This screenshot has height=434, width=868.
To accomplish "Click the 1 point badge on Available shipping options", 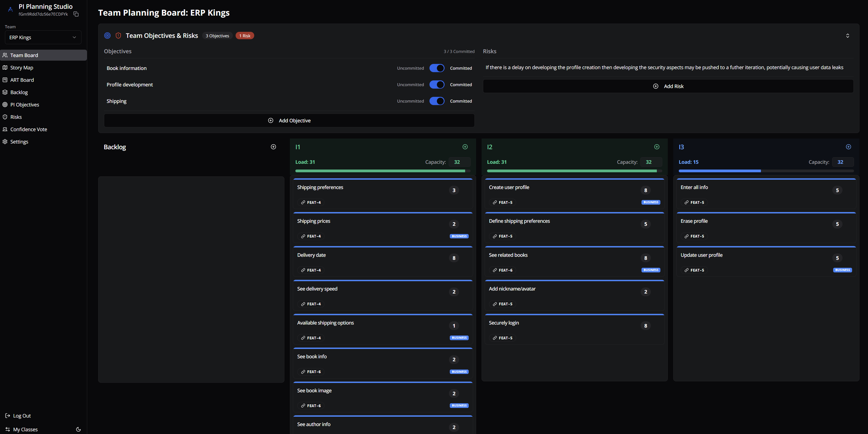I will [454, 326].
